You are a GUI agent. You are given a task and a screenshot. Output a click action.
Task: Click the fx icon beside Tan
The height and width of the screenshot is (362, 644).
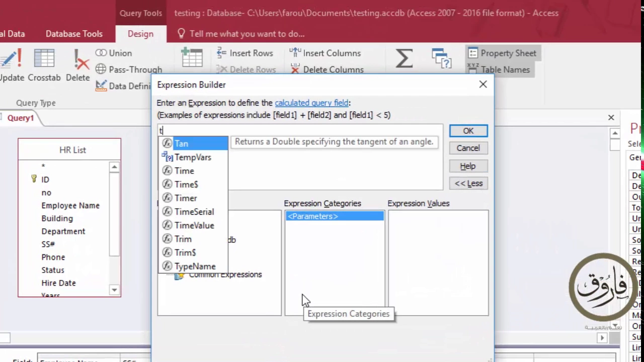pyautogui.click(x=167, y=143)
